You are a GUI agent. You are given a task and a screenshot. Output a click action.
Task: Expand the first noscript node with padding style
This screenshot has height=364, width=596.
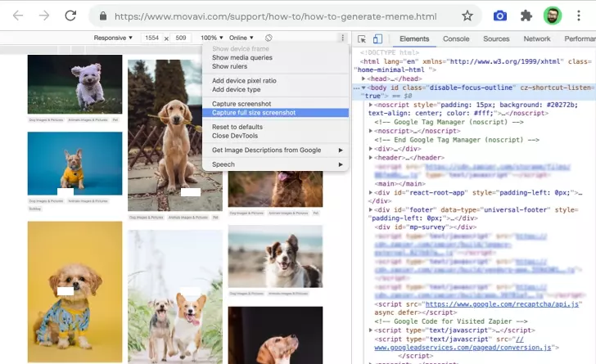371,105
